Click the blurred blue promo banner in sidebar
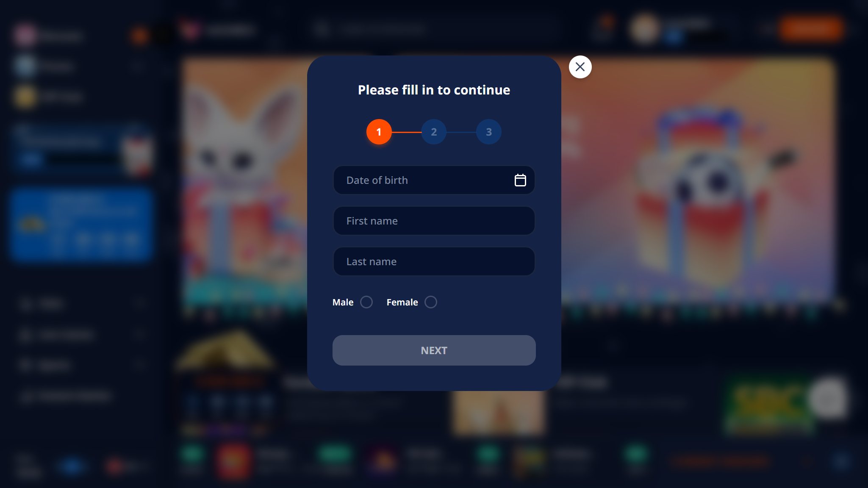Screen dimensions: 868x488 coord(80,225)
